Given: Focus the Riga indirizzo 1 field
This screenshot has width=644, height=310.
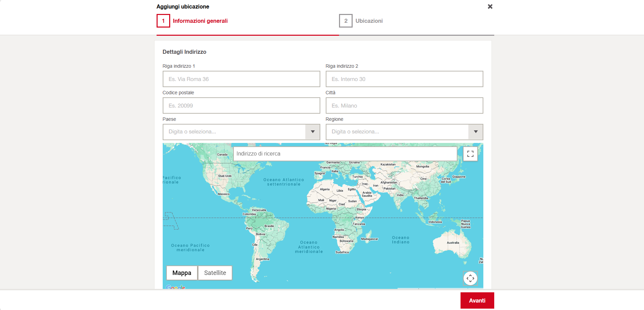Looking at the screenshot, I should [241, 79].
